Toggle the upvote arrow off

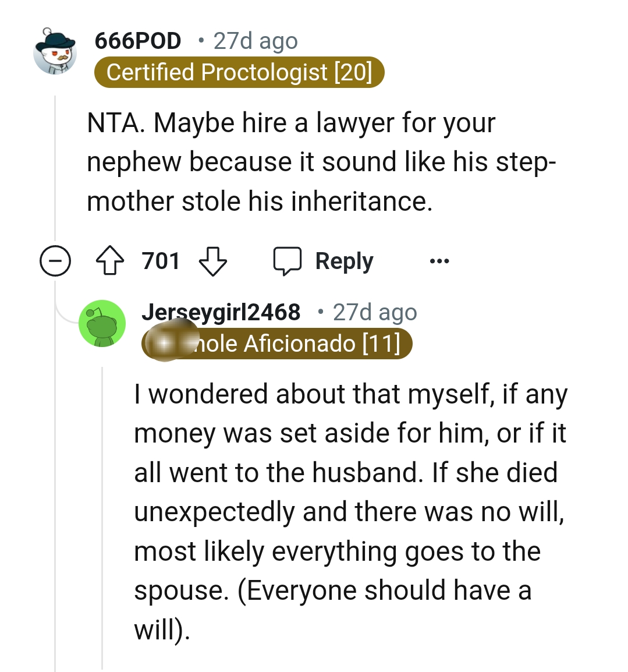coord(108,261)
